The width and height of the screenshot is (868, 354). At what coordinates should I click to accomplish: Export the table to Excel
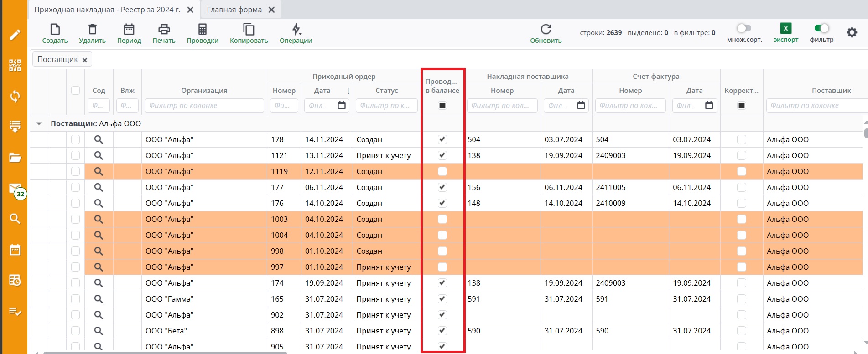(785, 29)
